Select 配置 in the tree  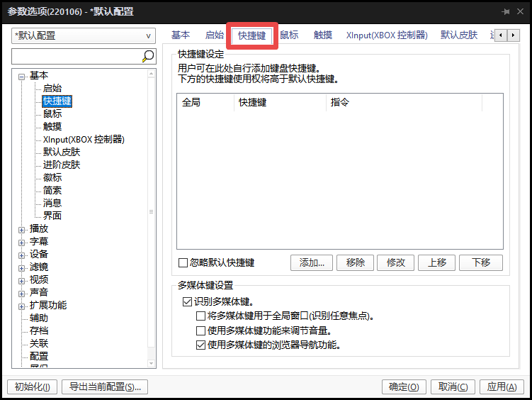[39, 356]
